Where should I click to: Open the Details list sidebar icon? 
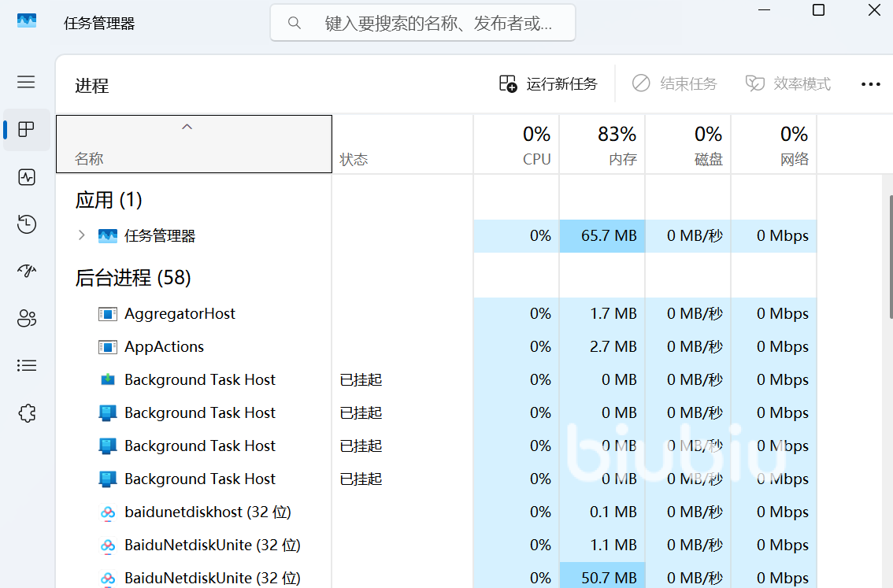(27, 365)
